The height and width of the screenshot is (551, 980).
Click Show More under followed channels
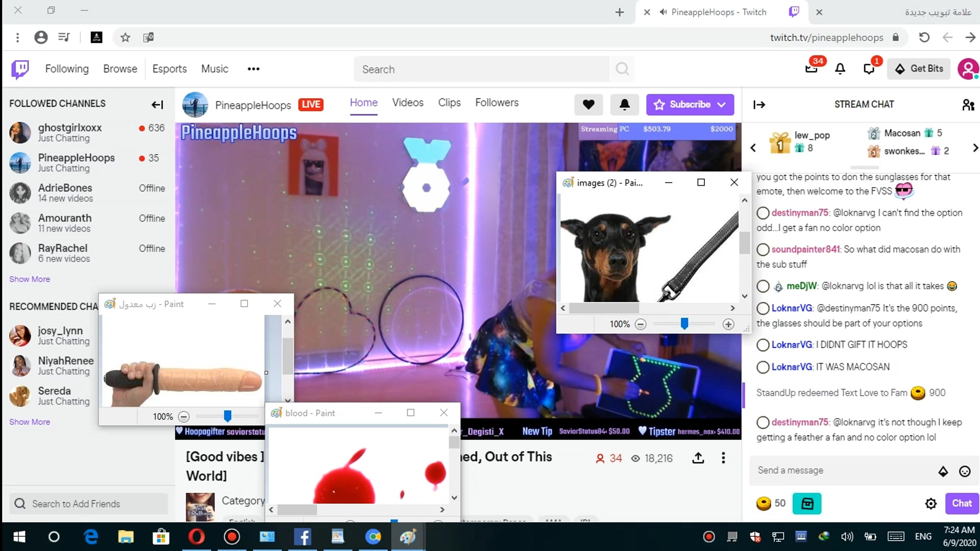point(30,279)
